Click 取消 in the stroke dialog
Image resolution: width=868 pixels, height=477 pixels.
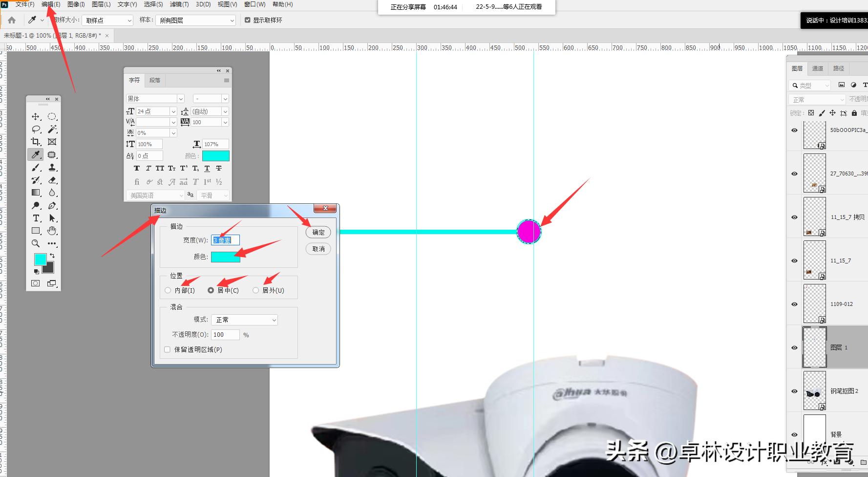click(x=318, y=249)
